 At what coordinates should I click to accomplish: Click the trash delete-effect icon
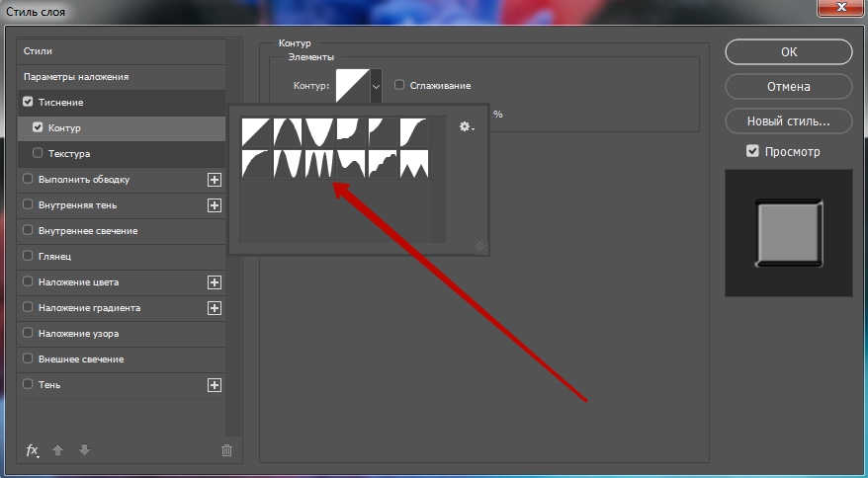click(x=227, y=451)
